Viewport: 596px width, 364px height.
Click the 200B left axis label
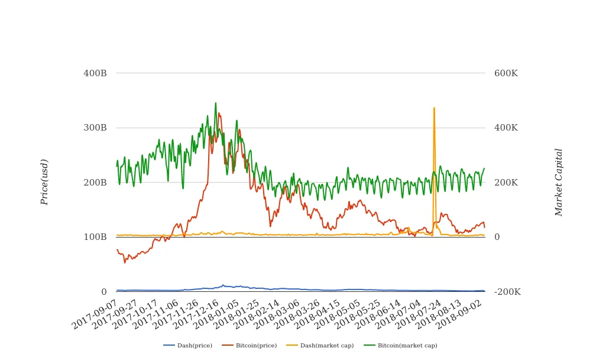(95, 183)
